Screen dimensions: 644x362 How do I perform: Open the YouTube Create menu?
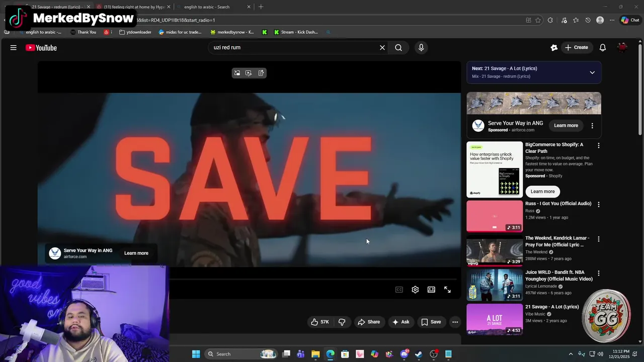tap(577, 48)
